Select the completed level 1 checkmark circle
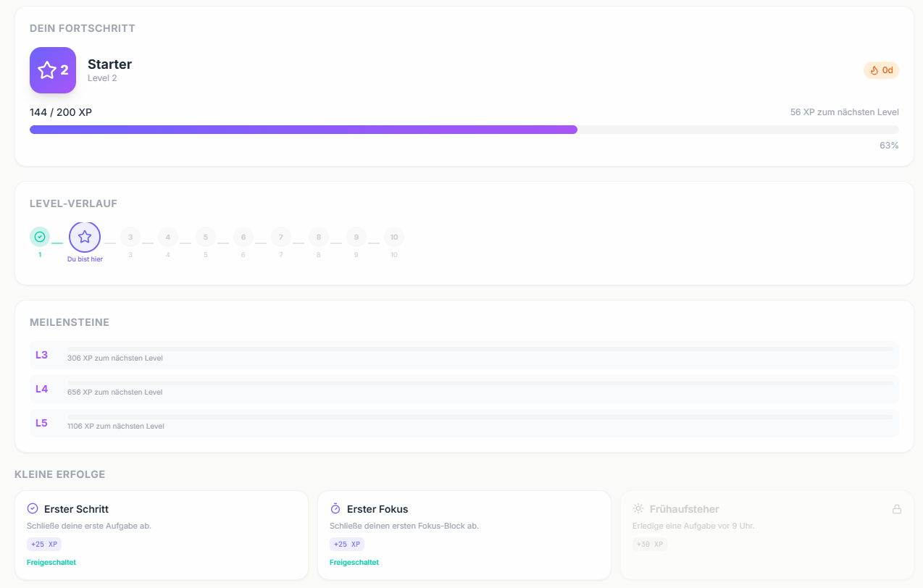Image resolution: width=923 pixels, height=588 pixels. [40, 237]
